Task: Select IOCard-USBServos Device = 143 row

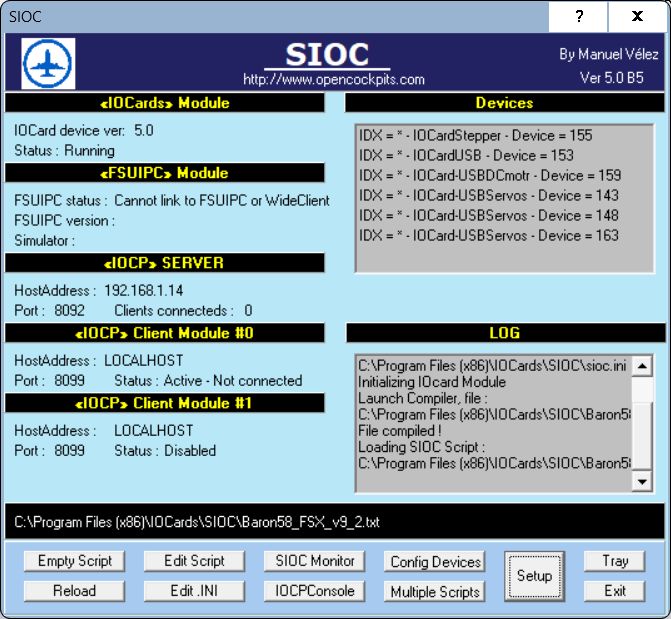Action: coord(488,195)
